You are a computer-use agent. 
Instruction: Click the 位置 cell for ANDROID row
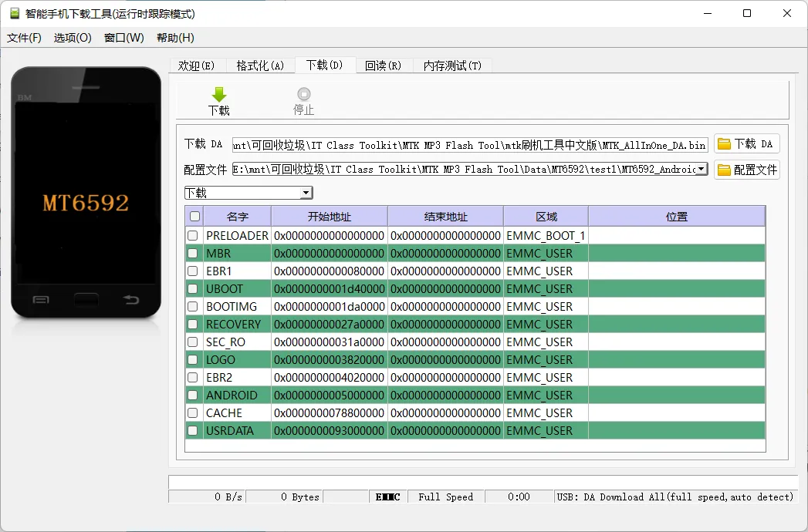[676, 396]
